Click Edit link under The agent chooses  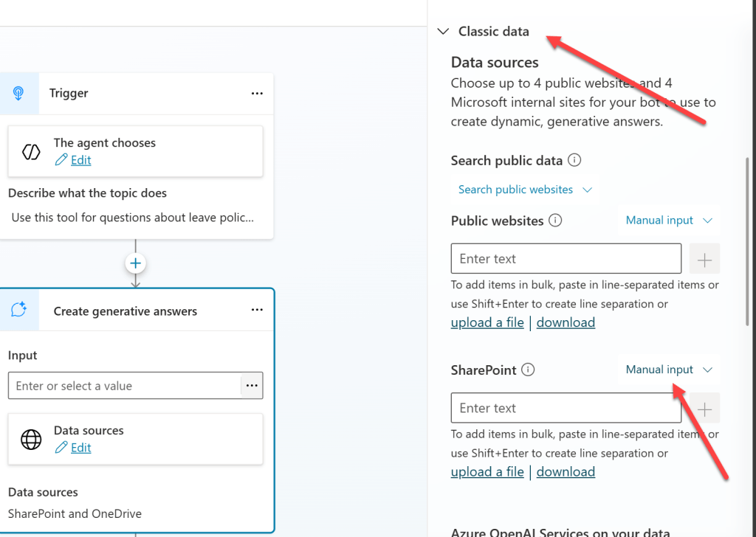pyautogui.click(x=80, y=160)
